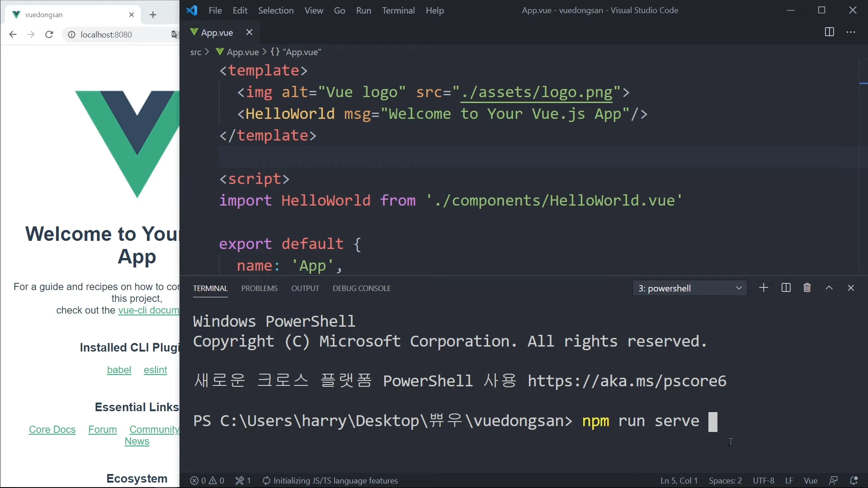Image resolution: width=868 pixels, height=488 pixels.
Task: Open the babel plugin link
Action: 119,370
